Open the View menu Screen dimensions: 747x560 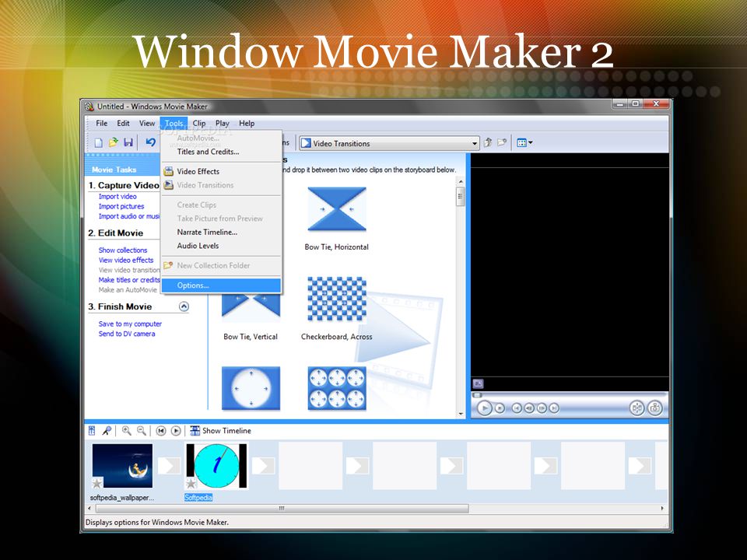pos(147,124)
